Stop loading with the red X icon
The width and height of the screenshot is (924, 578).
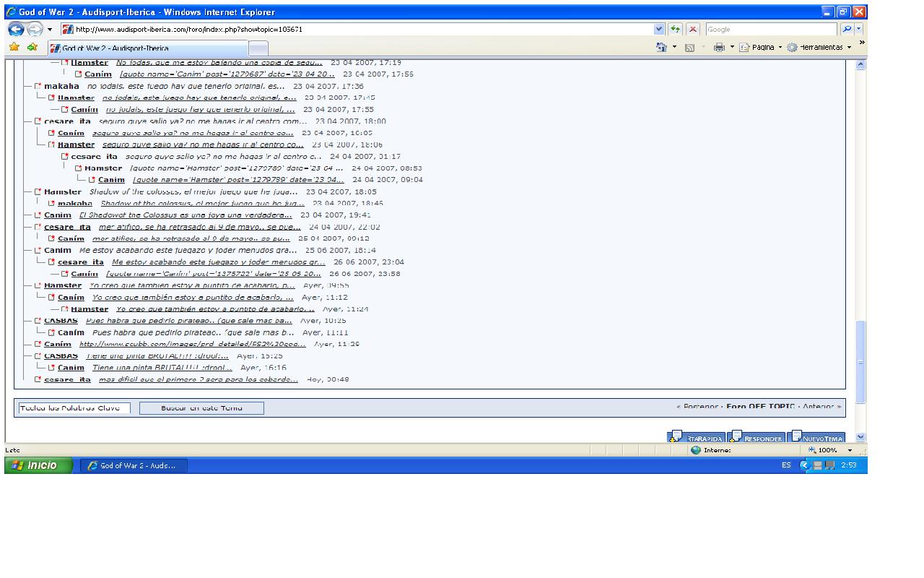pos(693,30)
